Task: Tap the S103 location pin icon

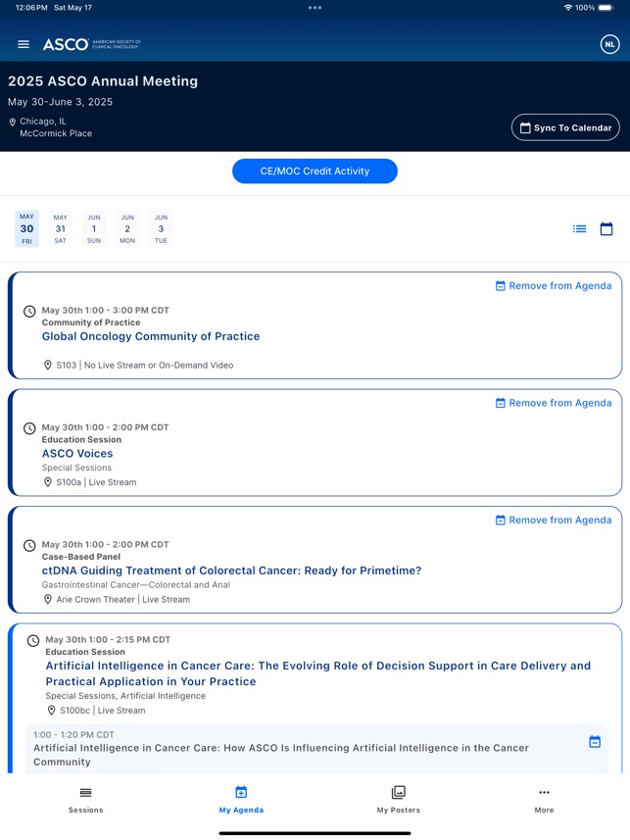Action: tap(48, 366)
